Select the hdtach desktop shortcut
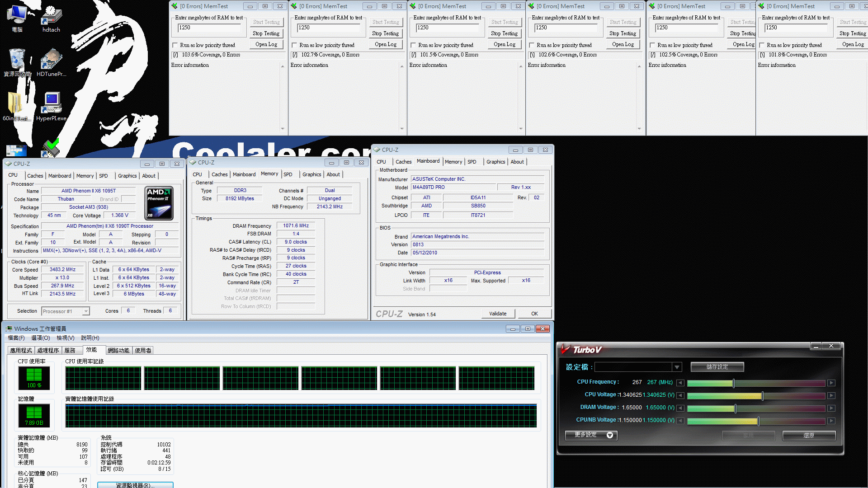Viewport: 868px width, 488px height. coord(51,18)
